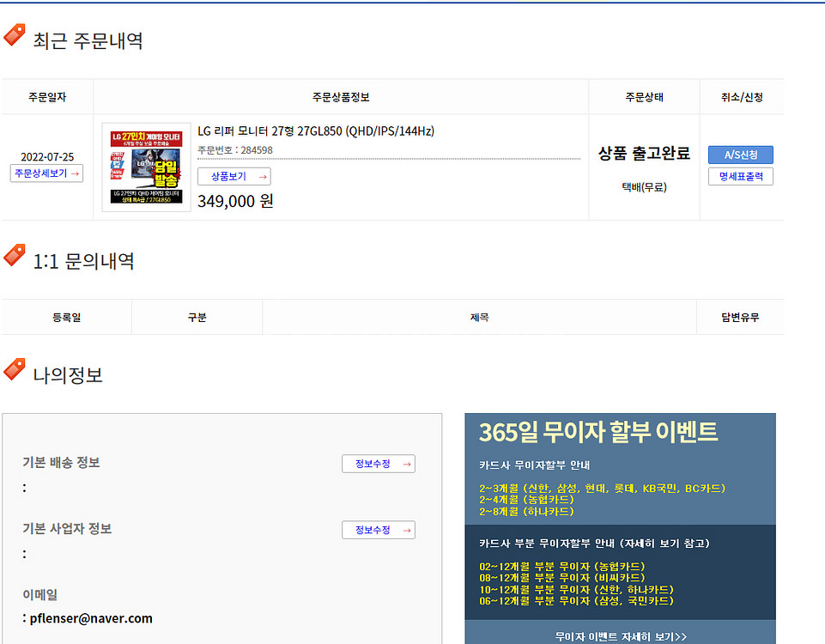Click the 등록일 column header
This screenshot has height=644, width=825.
pos(67,317)
